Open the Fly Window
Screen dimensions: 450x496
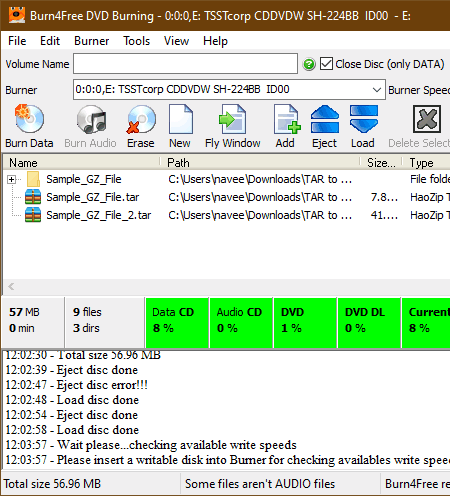click(x=232, y=119)
